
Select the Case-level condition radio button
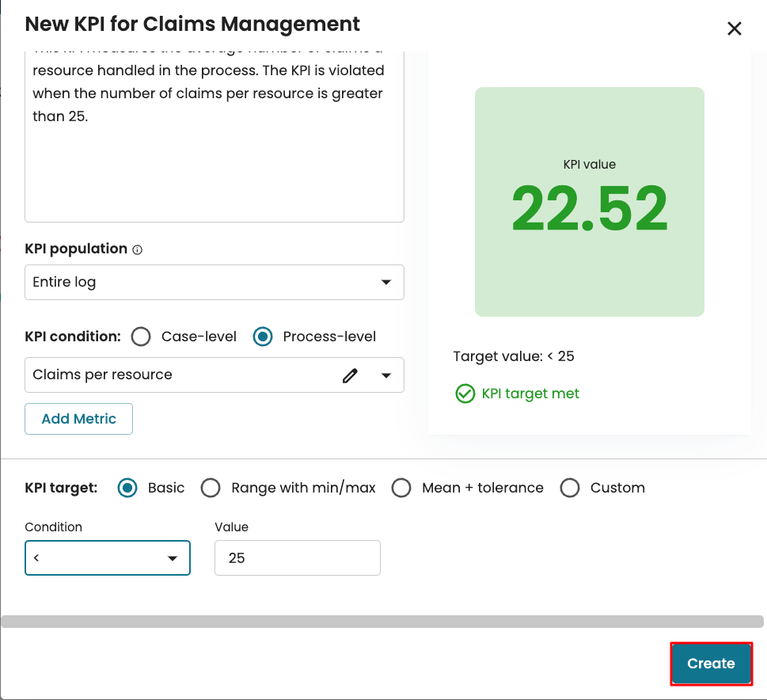tap(142, 337)
